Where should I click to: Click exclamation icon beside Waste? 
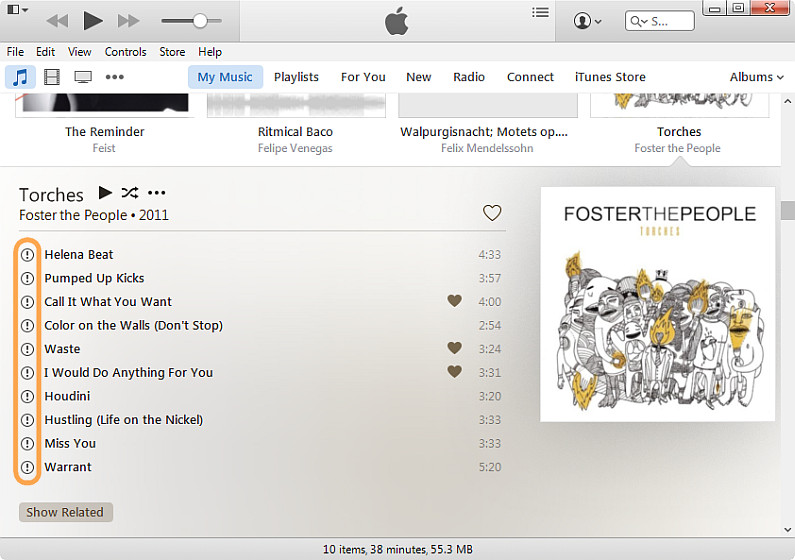click(x=27, y=349)
